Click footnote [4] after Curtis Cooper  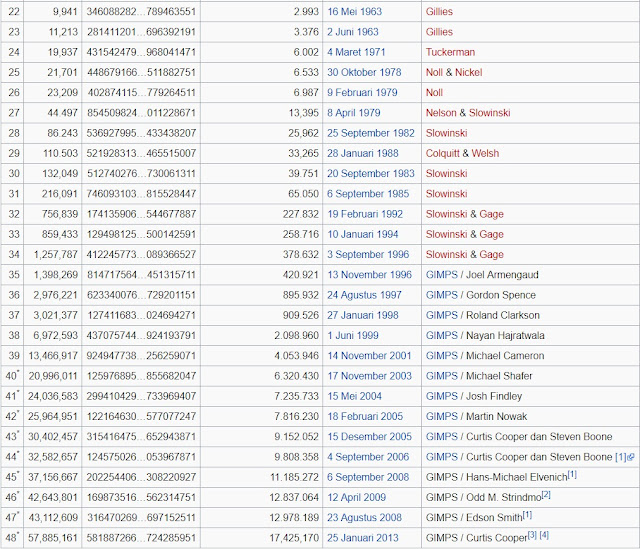click(544, 535)
